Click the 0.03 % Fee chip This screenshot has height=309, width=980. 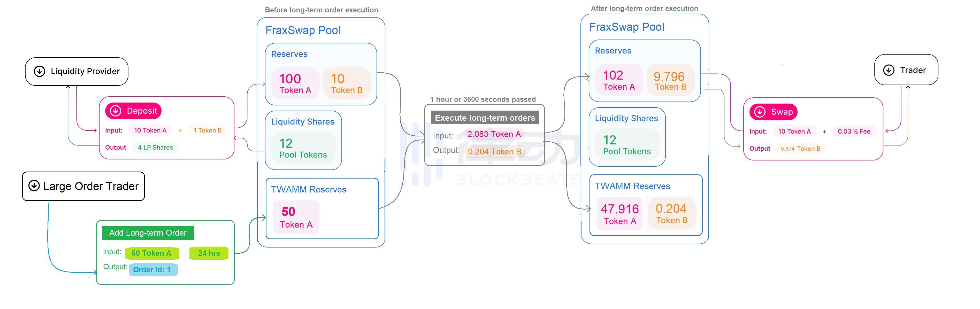854,131
